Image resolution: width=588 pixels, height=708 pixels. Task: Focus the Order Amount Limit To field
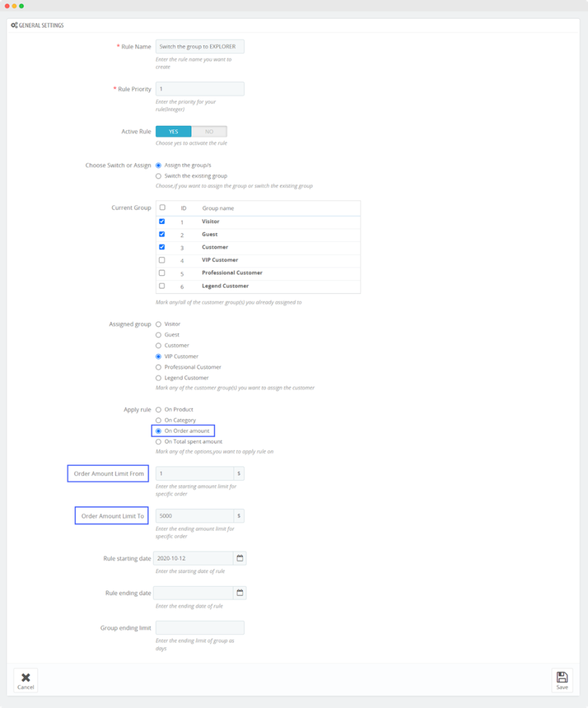tap(194, 516)
